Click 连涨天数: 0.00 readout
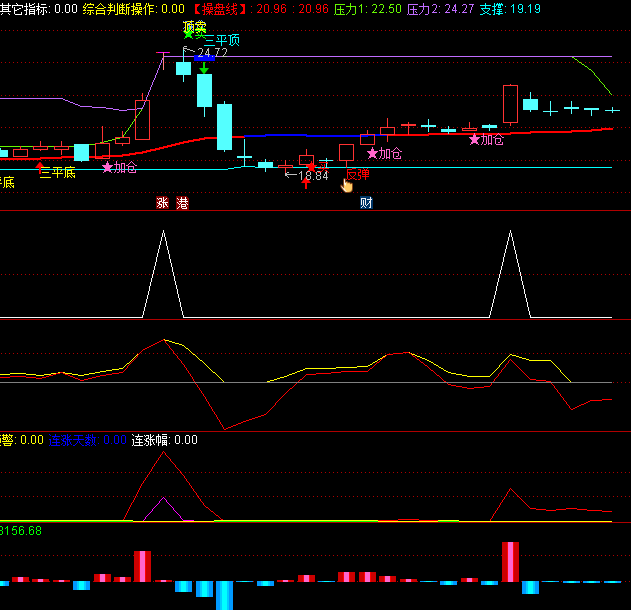 [x=88, y=440]
